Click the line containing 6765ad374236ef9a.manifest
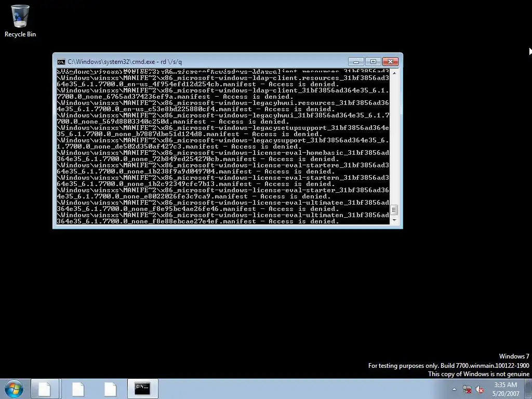The width and height of the screenshot is (532, 399). pos(175,97)
